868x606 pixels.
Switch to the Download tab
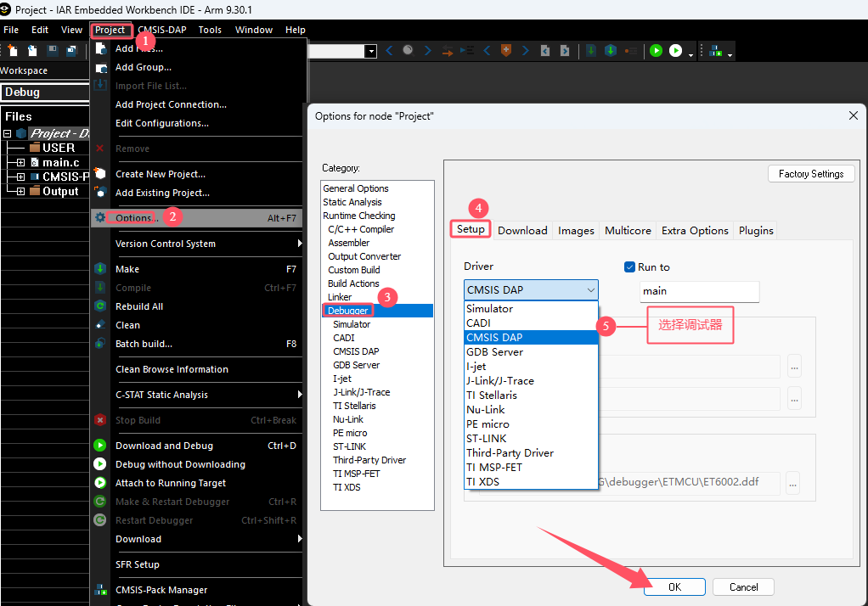click(x=522, y=231)
